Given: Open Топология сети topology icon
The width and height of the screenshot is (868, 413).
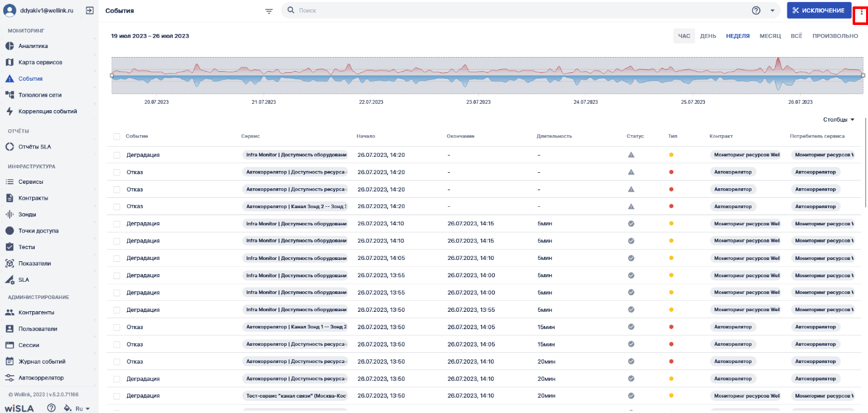Looking at the screenshot, I should (10, 95).
